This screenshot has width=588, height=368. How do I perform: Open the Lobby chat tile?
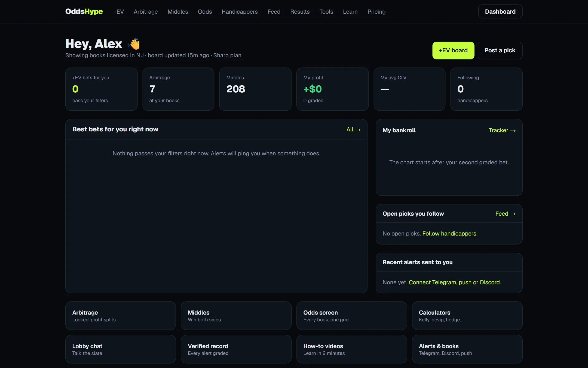tap(121, 349)
